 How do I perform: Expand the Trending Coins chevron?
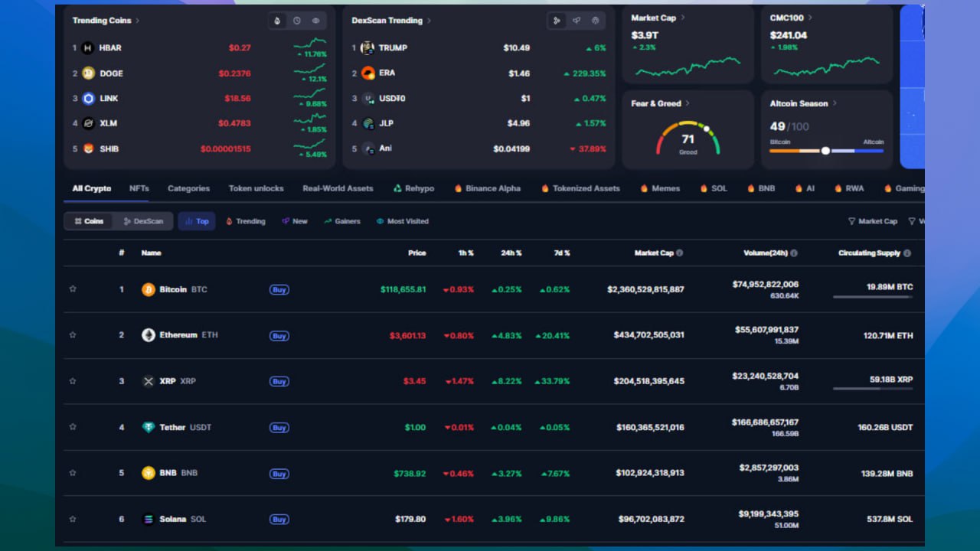tap(138, 21)
